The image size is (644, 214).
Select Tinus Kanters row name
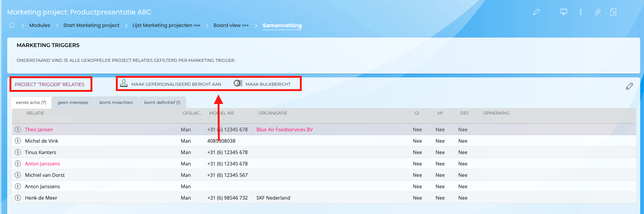pyautogui.click(x=41, y=152)
